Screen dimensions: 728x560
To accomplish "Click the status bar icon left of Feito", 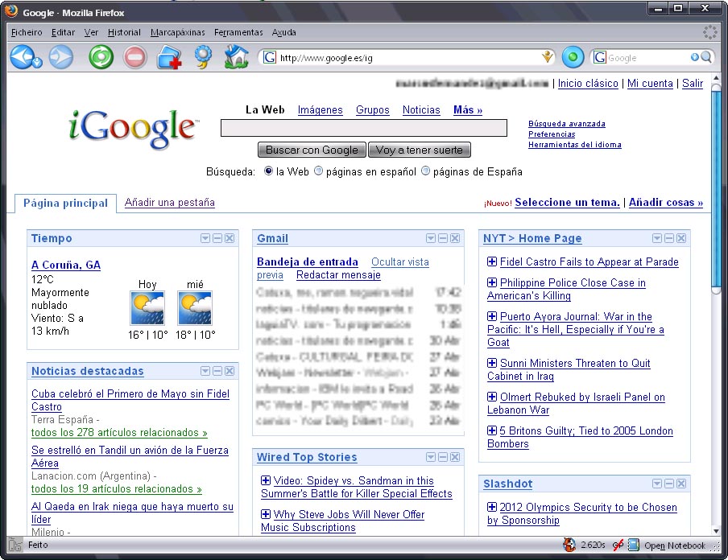I will (15, 545).
